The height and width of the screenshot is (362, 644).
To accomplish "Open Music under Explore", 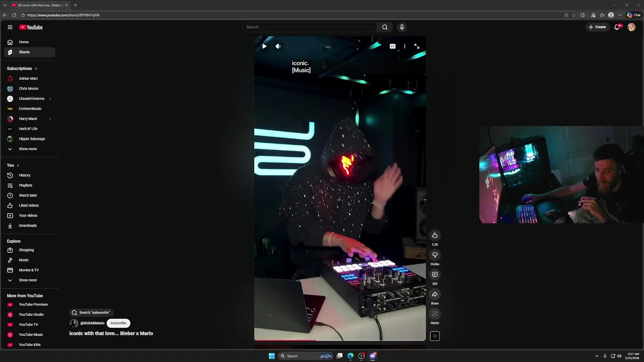I will pos(30,260).
